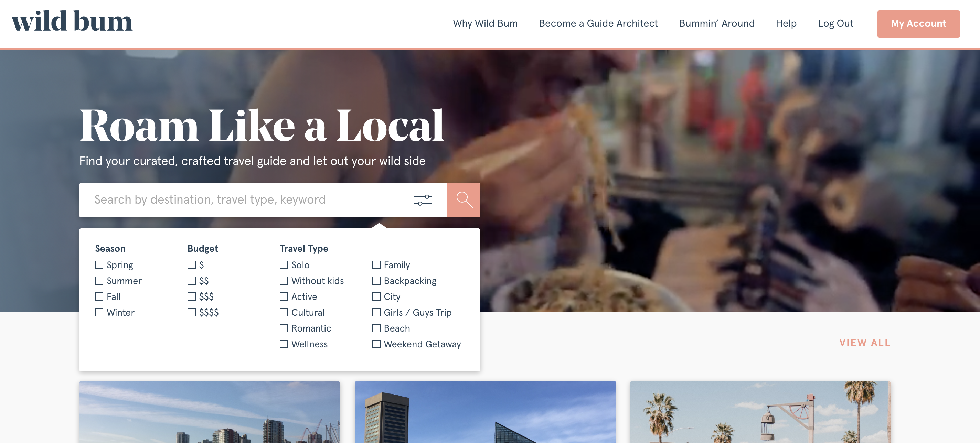Click the Log Out link
Viewport: 980px width, 443px height.
[x=835, y=24]
